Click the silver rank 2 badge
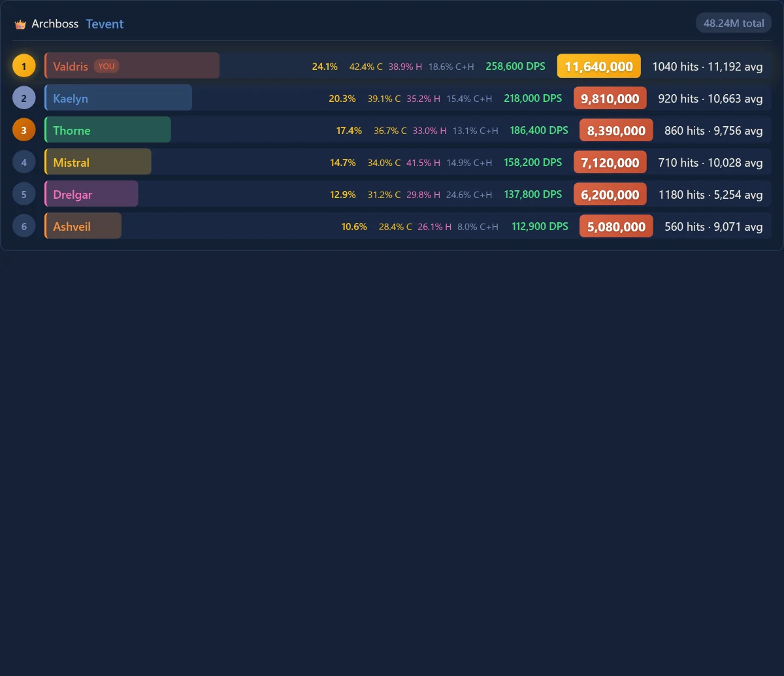 (24, 98)
